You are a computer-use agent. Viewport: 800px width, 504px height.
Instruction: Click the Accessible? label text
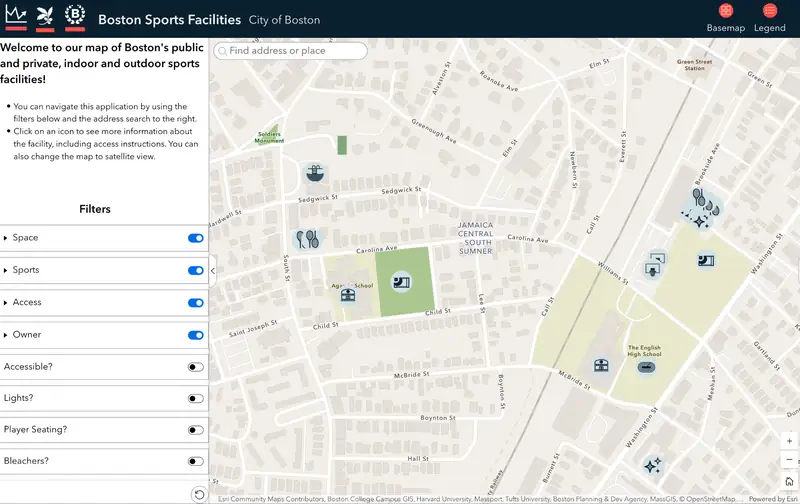tap(28, 367)
